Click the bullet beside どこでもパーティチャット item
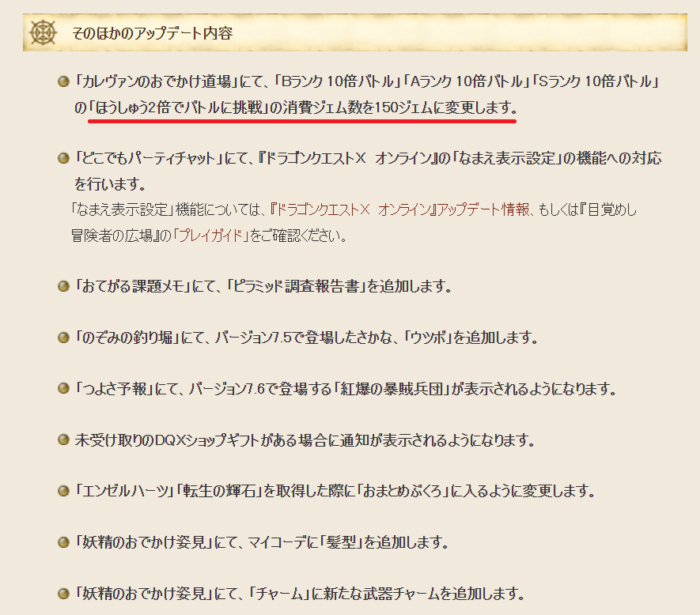The height and width of the screenshot is (615, 700). pyautogui.click(x=63, y=158)
